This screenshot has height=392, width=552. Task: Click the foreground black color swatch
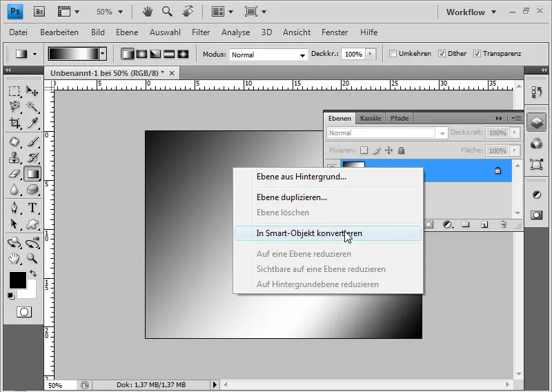coord(18,280)
